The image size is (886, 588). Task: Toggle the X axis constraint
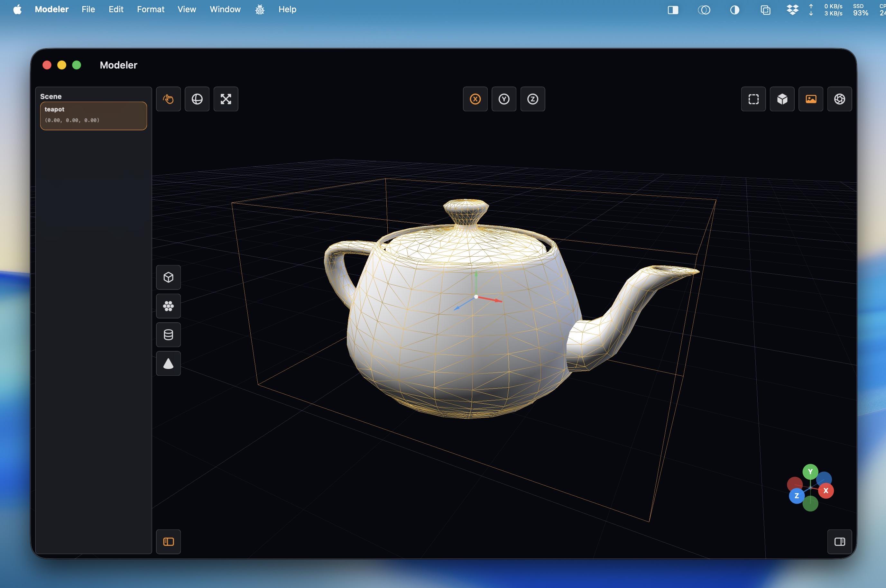pyautogui.click(x=475, y=99)
